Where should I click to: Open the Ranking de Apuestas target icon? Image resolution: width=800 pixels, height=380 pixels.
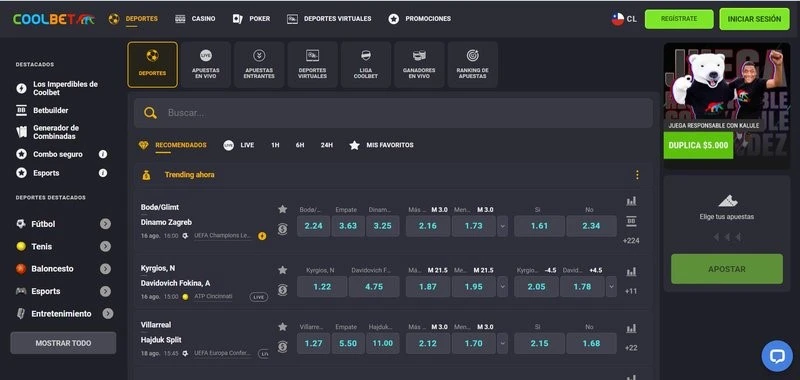(x=472, y=56)
